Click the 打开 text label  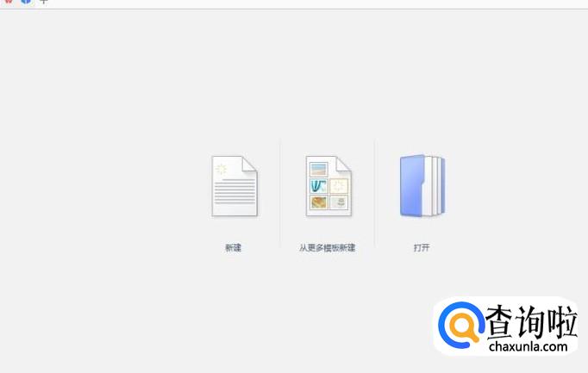click(x=422, y=247)
